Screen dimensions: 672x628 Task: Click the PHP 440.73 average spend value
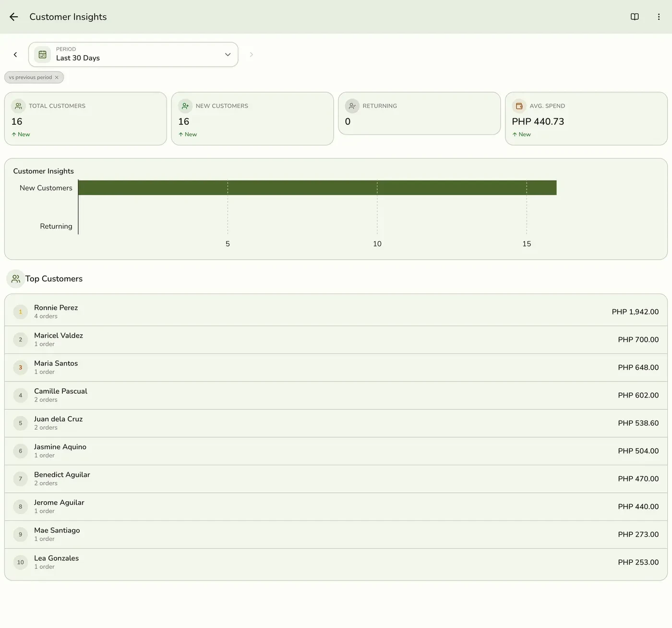point(538,122)
